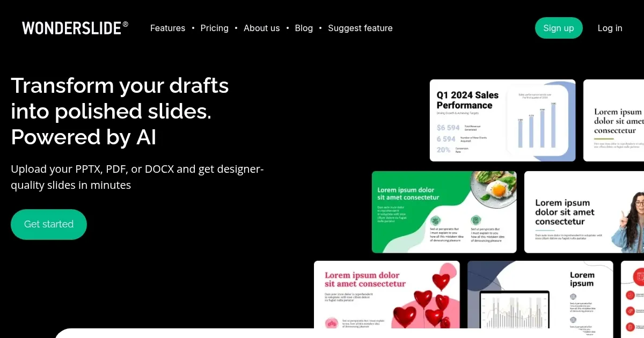Screen dimensions: 644x338
Task: Click the Log in link
Action: (610, 28)
